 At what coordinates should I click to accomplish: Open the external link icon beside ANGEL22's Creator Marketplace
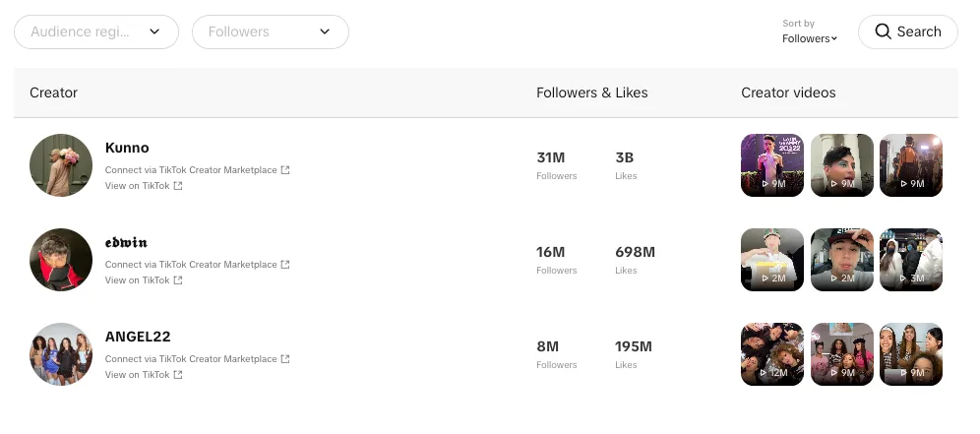coord(285,359)
